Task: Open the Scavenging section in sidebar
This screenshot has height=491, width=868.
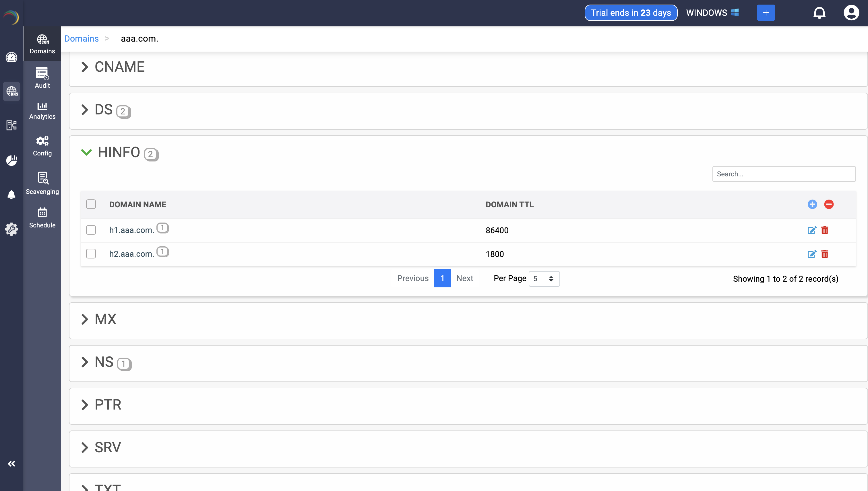Action: click(x=42, y=183)
